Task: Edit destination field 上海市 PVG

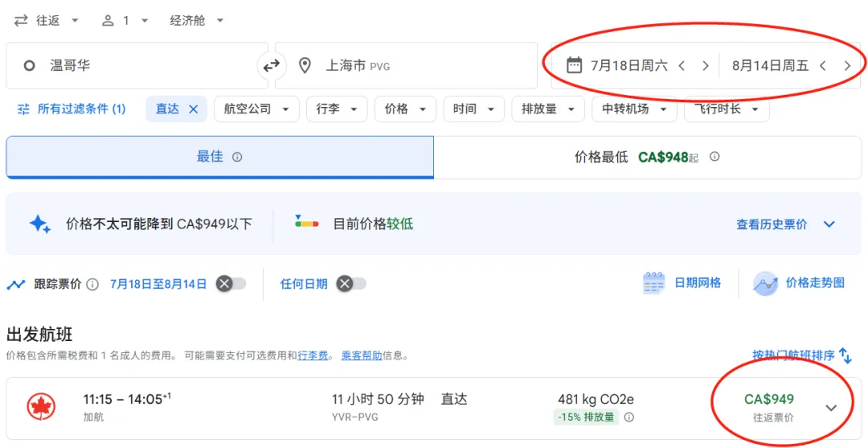Action: tap(406, 66)
